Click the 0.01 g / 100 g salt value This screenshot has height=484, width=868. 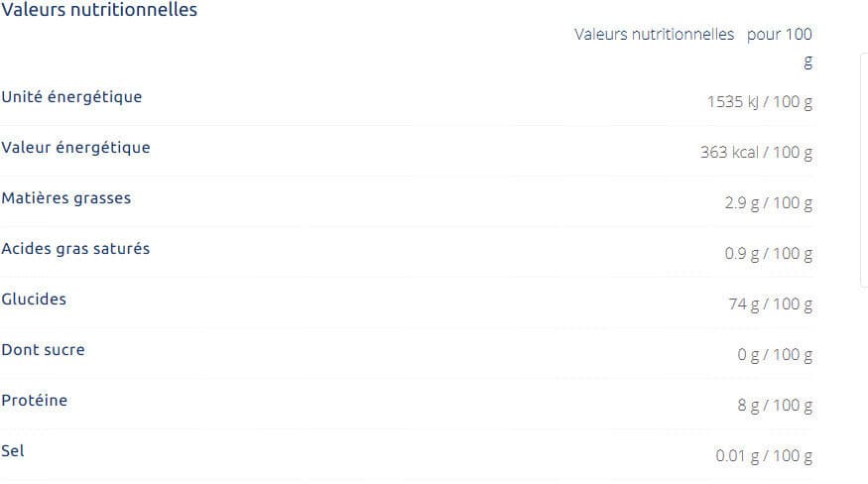point(764,456)
